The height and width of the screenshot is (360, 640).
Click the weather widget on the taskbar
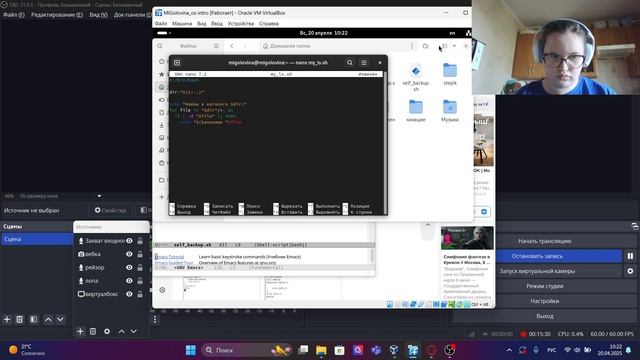(27, 350)
